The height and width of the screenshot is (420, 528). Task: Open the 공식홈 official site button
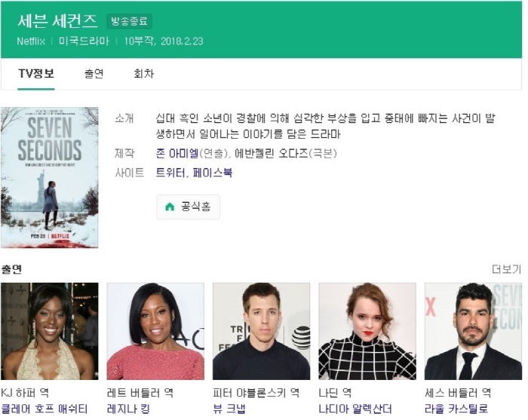click(188, 207)
